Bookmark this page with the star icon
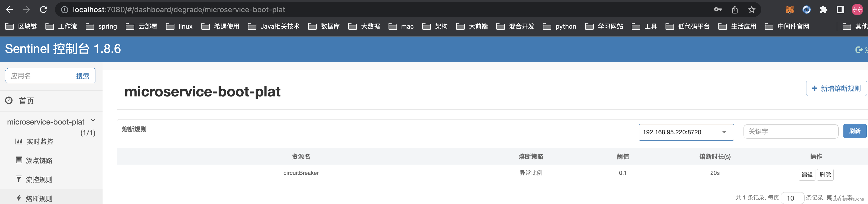This screenshot has height=204, width=868. point(752,10)
